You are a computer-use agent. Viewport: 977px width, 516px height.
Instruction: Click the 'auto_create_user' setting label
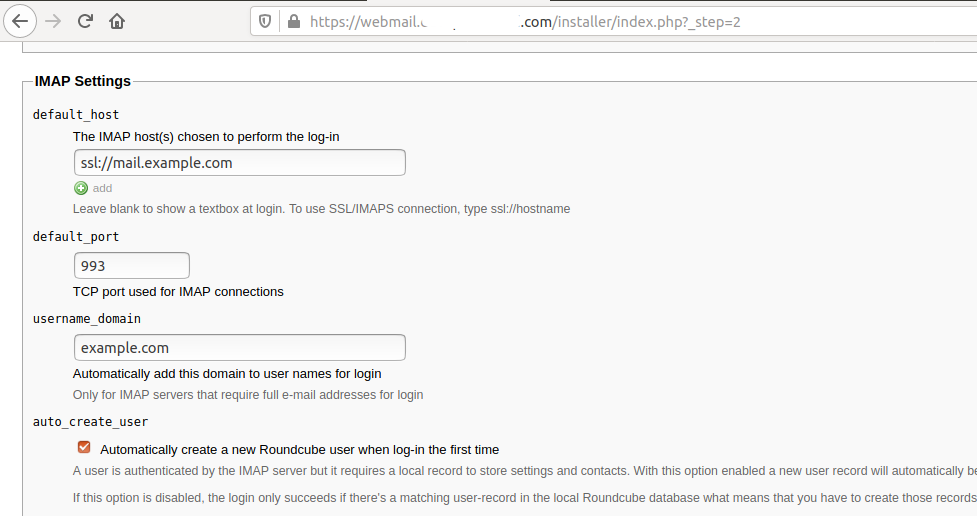click(90, 422)
